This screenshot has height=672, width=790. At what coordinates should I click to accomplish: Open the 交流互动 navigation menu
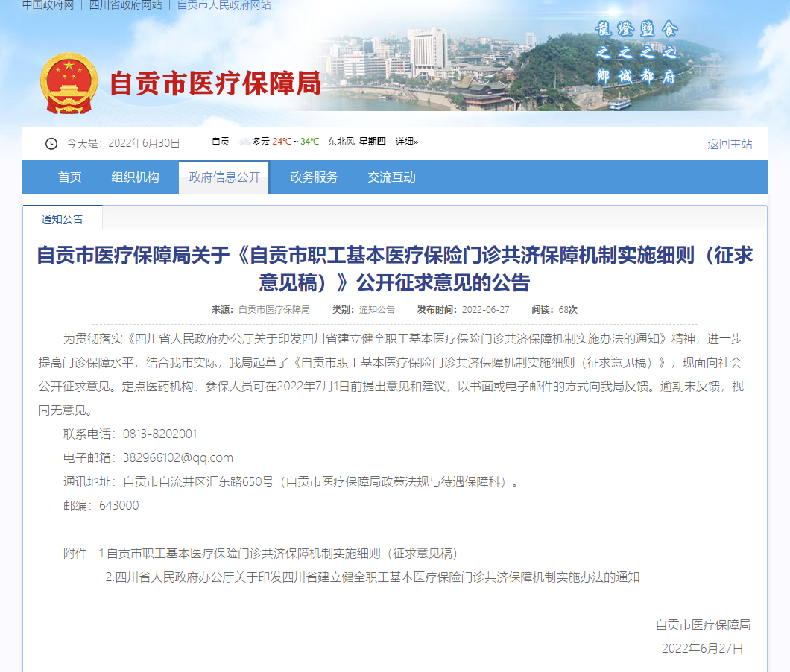391,177
